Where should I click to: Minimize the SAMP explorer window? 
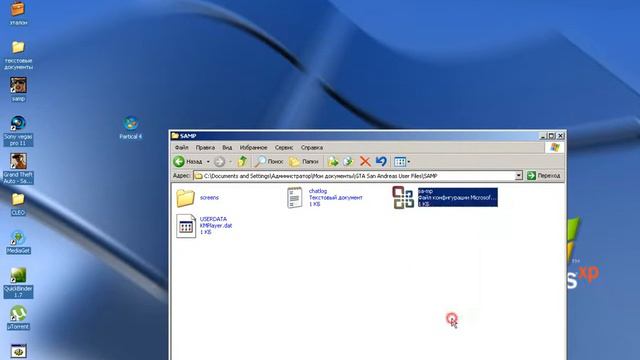pos(543,136)
